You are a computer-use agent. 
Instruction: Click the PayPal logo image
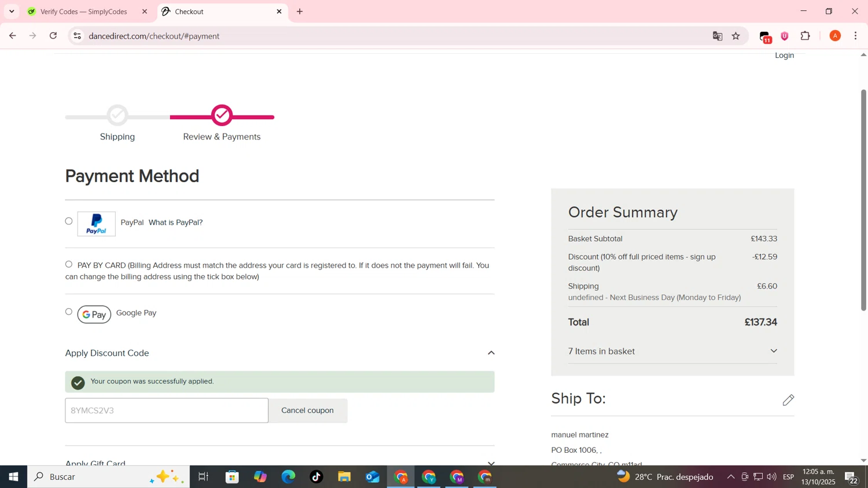click(97, 224)
